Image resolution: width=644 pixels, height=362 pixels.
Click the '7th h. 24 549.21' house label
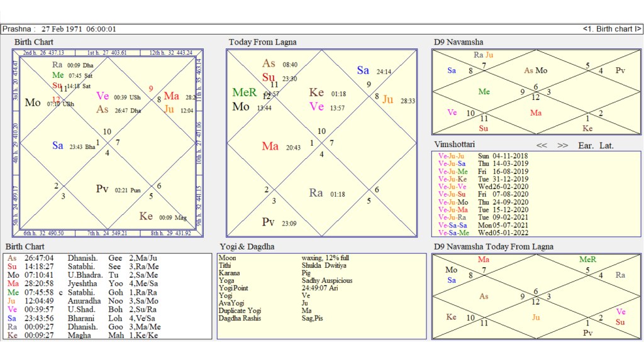[x=107, y=233]
